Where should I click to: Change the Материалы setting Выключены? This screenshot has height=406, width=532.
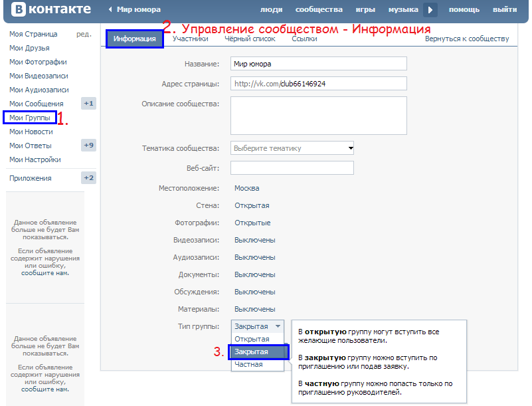pyautogui.click(x=255, y=309)
